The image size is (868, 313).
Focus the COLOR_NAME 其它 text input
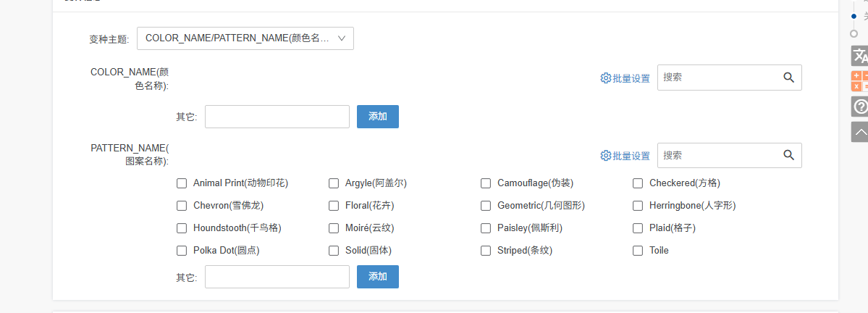tap(277, 117)
